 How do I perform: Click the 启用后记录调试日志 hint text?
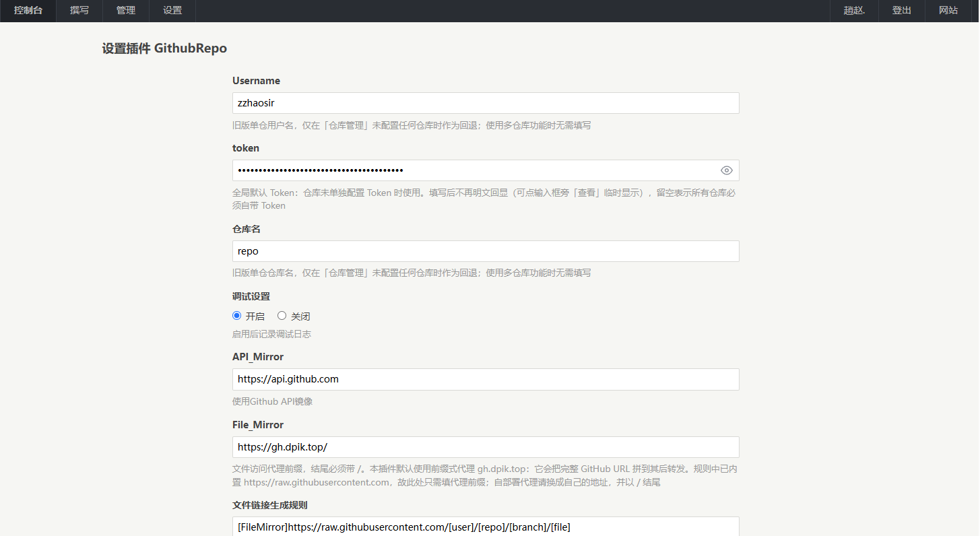click(271, 334)
